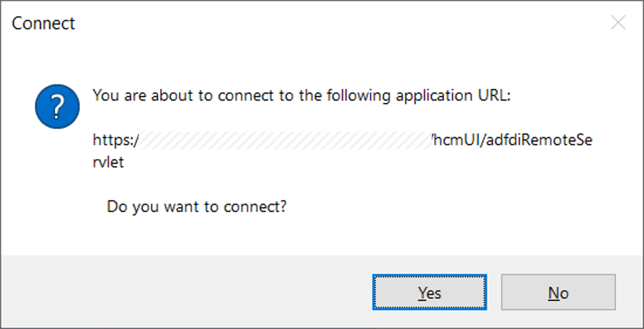Click the gray footer bar left of Yes
The height and width of the screenshot is (329, 644).
(x=186, y=292)
